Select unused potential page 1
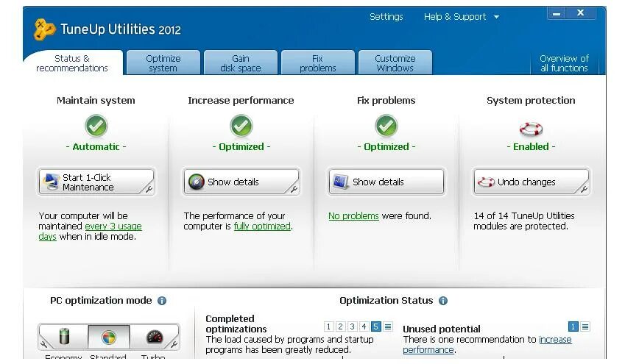Image resolution: width=625 pixels, height=364 pixels. pyautogui.click(x=573, y=326)
